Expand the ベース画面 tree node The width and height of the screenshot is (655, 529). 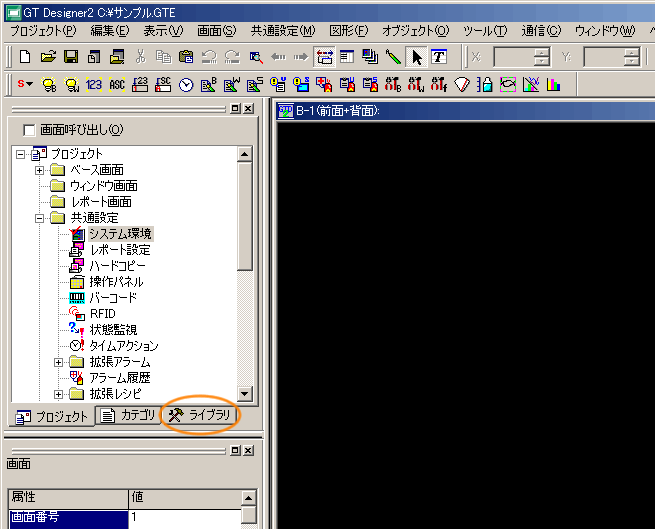coord(40,170)
